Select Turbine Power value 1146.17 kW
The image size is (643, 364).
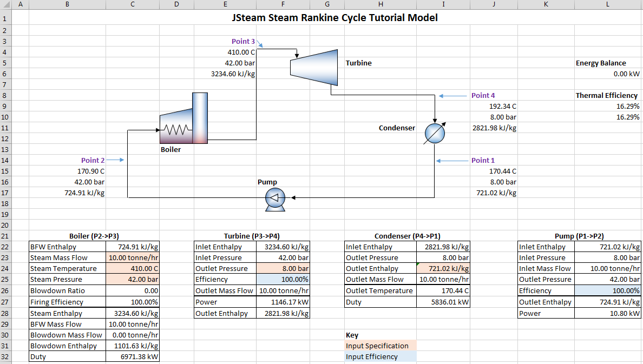(283, 302)
